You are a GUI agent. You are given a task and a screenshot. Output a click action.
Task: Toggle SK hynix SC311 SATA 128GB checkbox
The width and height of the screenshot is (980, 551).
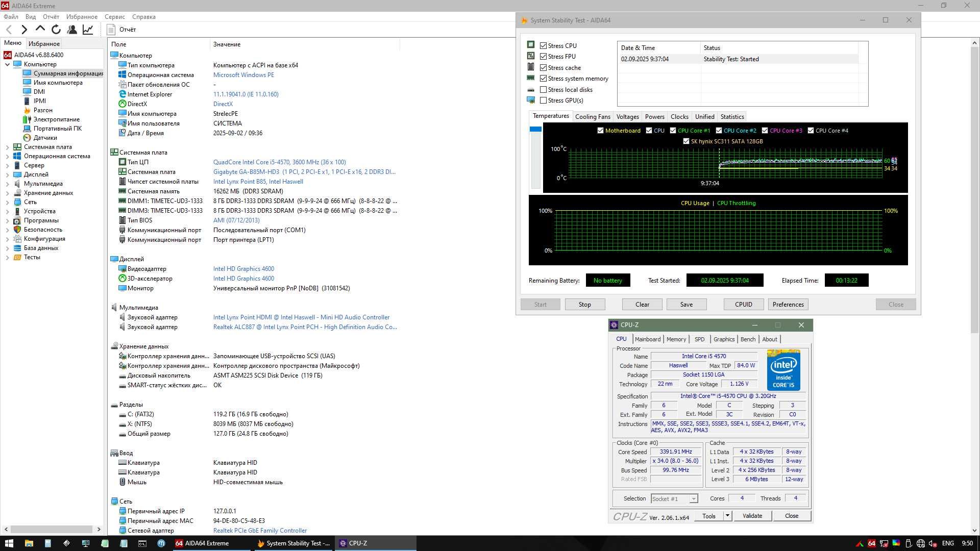687,141
